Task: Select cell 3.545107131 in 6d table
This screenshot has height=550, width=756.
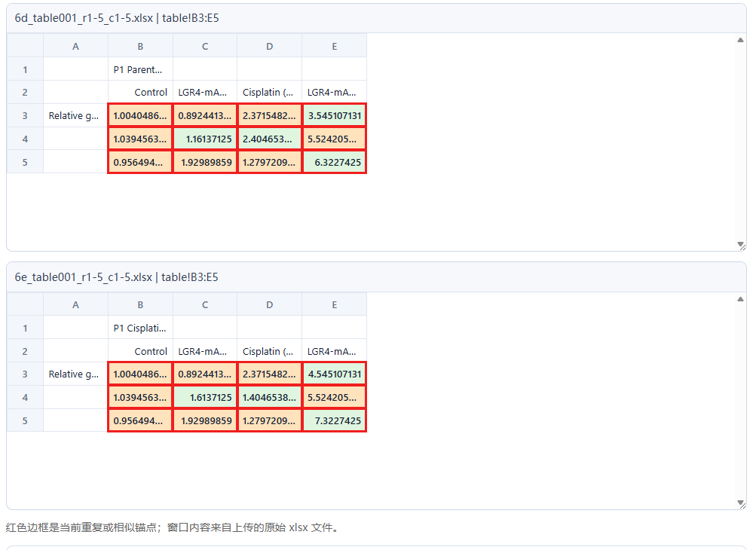Action: [x=334, y=116]
